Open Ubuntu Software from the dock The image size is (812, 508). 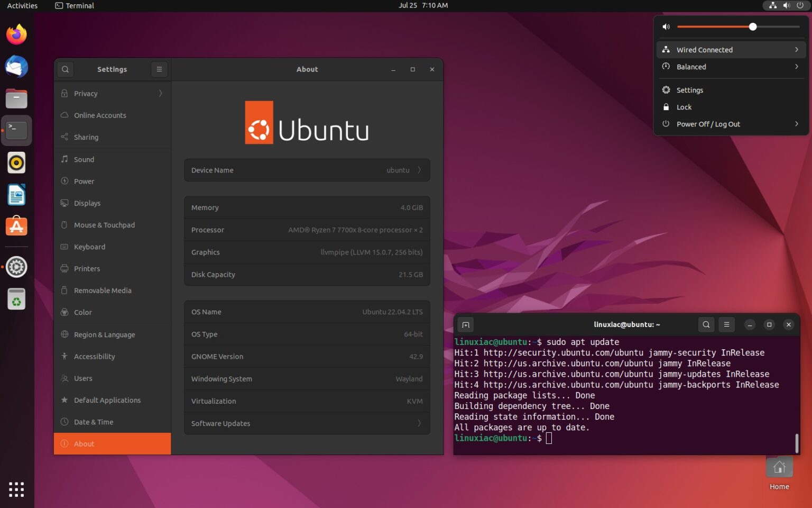coord(16,226)
